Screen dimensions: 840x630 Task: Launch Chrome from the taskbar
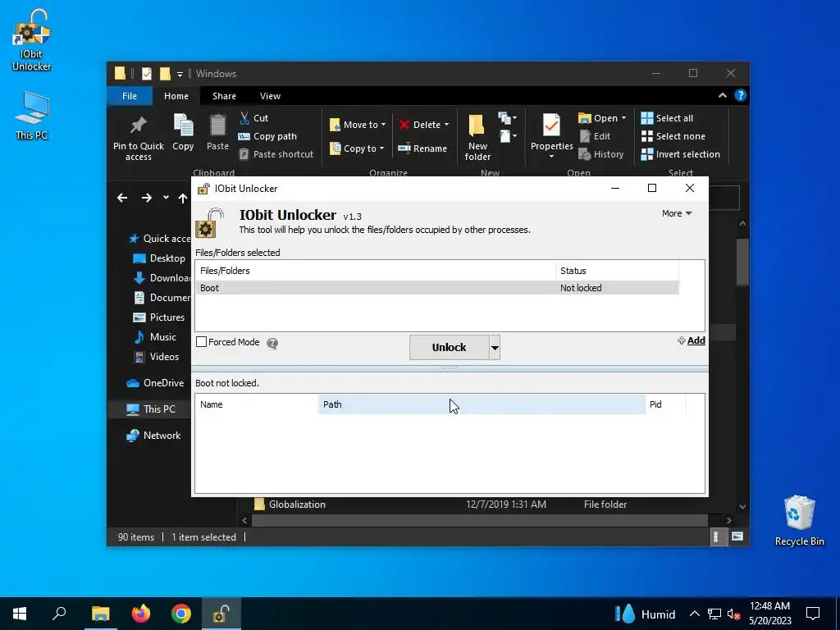(181, 614)
